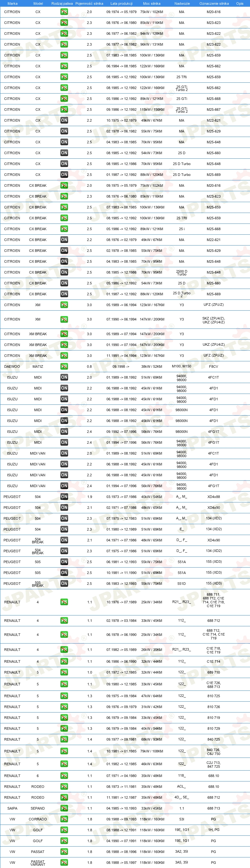Image resolution: width=250 pixels, height=868 pixels.
Task: Click diesel ON icon in Peugeot 505 BREAK row
Action: pyautogui.click(x=64, y=583)
